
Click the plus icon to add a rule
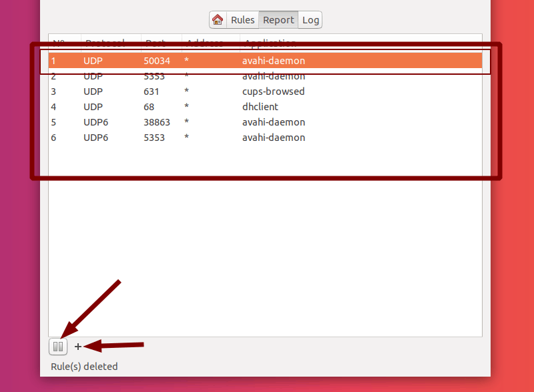pyautogui.click(x=78, y=347)
